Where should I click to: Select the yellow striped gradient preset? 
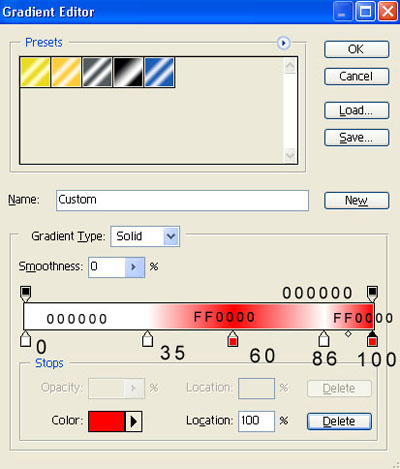coord(35,72)
